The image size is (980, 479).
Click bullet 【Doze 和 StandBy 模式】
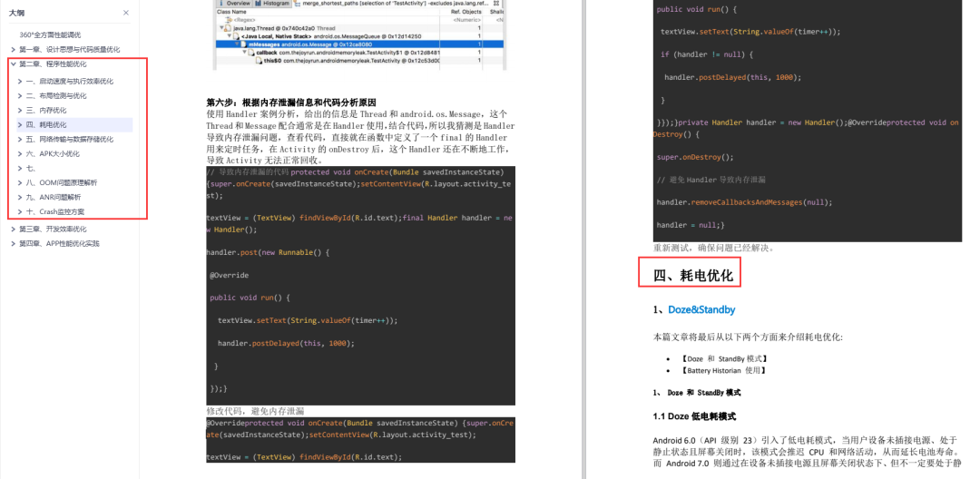(x=724, y=359)
